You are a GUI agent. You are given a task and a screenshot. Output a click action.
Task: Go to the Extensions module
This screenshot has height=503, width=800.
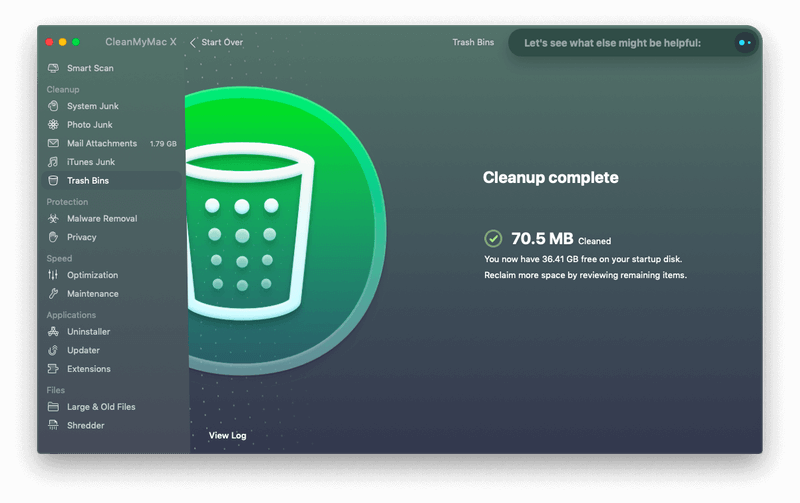[89, 369]
